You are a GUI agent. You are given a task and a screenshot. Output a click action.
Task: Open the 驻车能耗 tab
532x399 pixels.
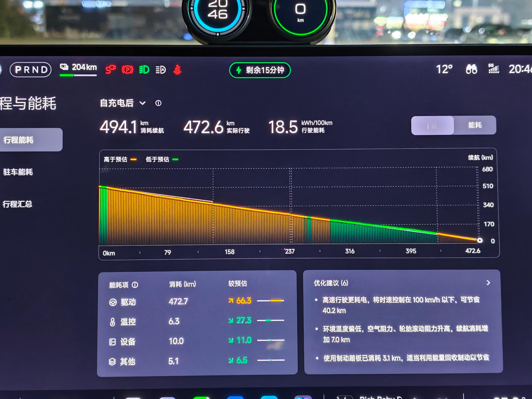(x=18, y=172)
